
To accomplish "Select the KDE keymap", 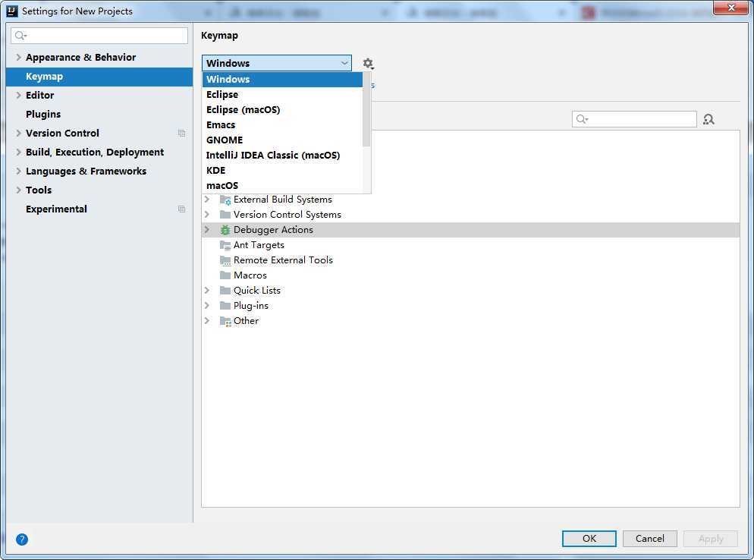I will tap(282, 170).
